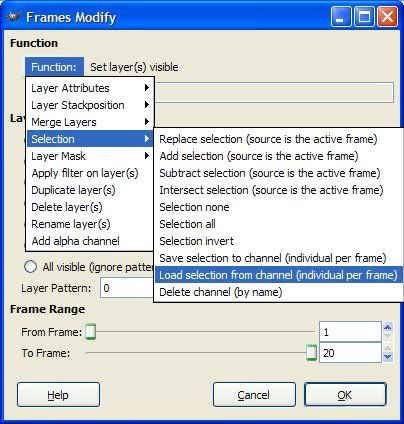Viewport: 404px width, 424px height.
Task: Click the To Frame slider handle
Action: coord(311,353)
